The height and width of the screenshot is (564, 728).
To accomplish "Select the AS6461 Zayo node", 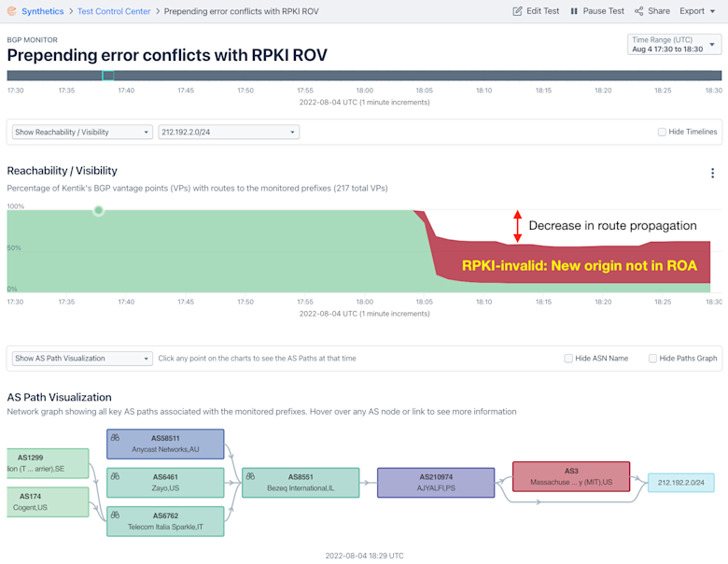I will tap(165, 483).
